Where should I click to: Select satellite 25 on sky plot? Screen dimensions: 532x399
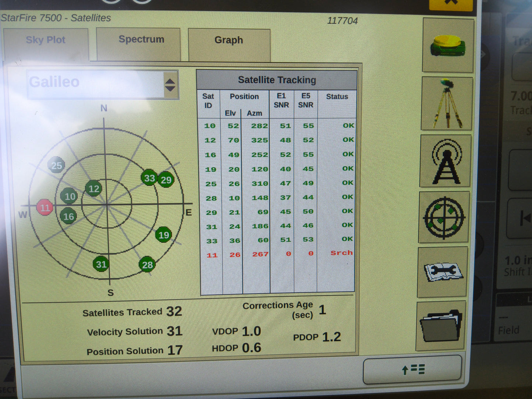pos(56,166)
